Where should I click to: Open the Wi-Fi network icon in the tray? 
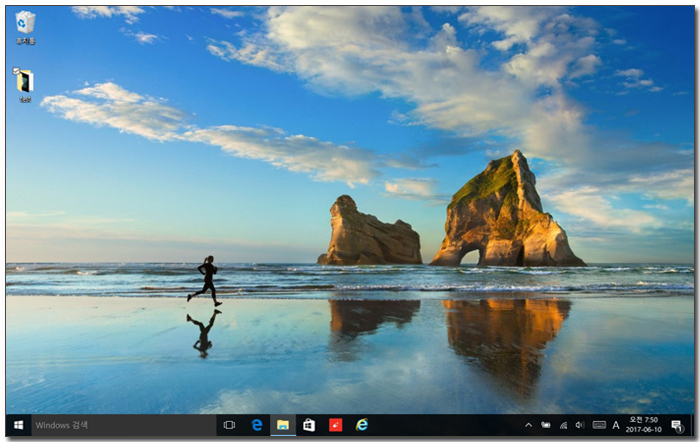tap(563, 425)
